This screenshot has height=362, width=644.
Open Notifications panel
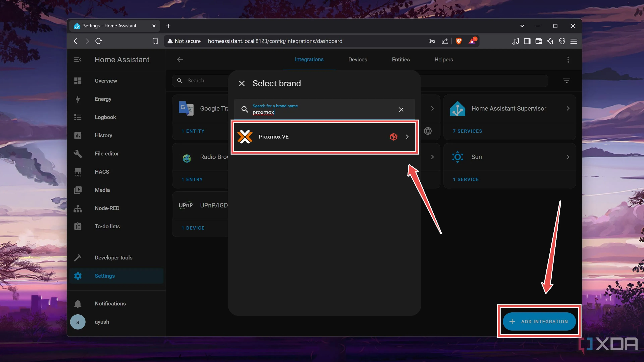[x=116, y=304]
